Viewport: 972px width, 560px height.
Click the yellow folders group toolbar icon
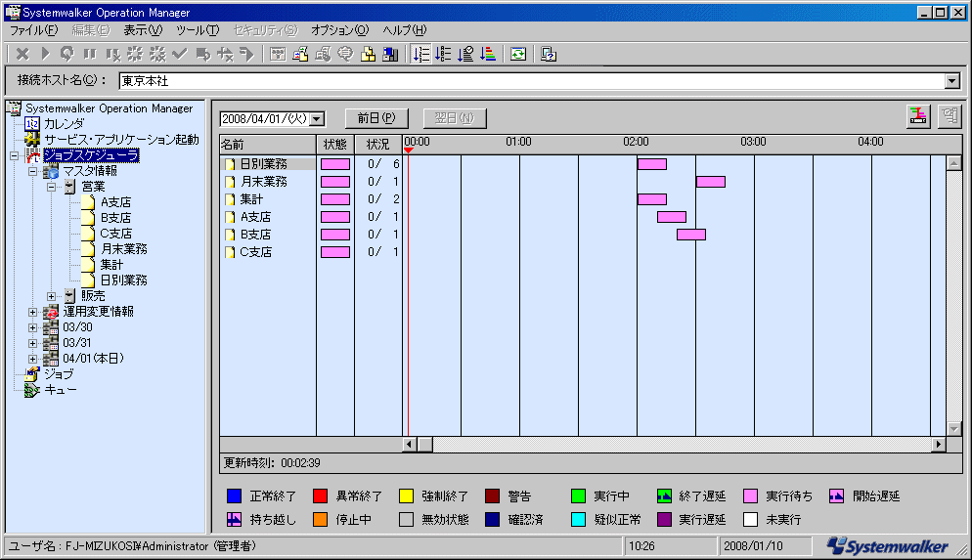pyautogui.click(x=369, y=55)
